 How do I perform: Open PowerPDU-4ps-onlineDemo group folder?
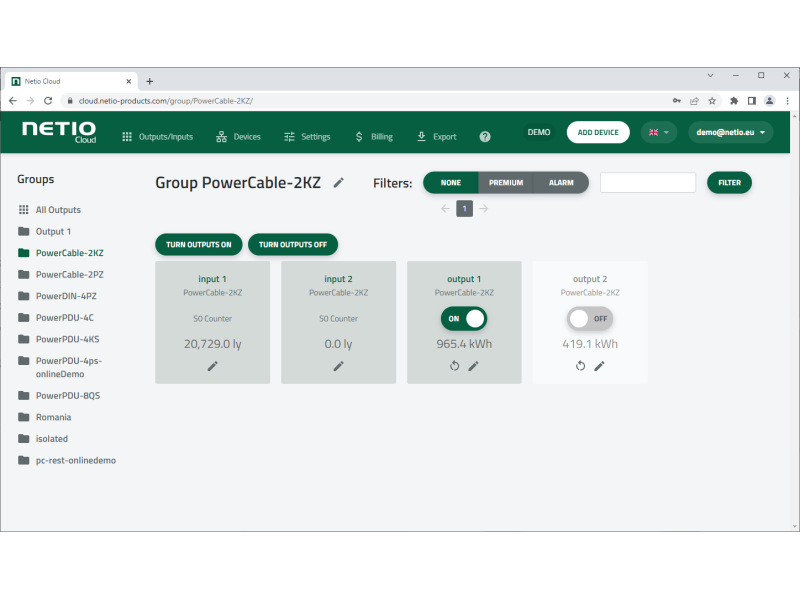point(60,367)
